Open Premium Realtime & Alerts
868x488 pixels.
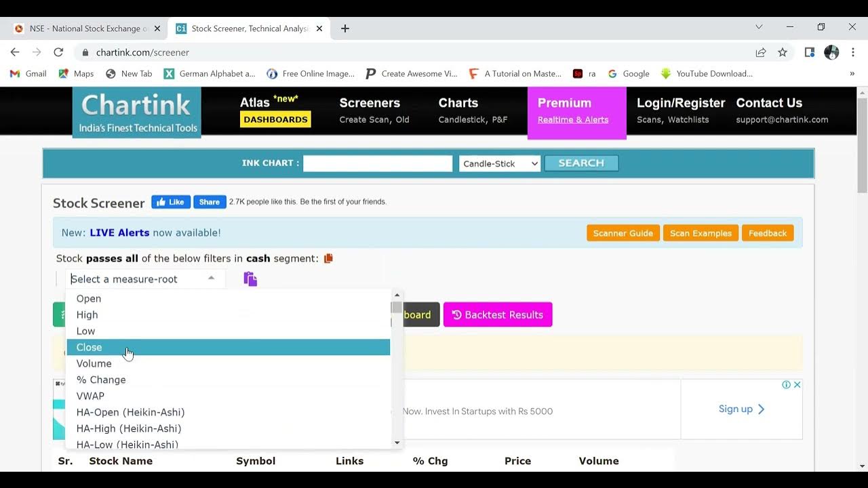576,113
